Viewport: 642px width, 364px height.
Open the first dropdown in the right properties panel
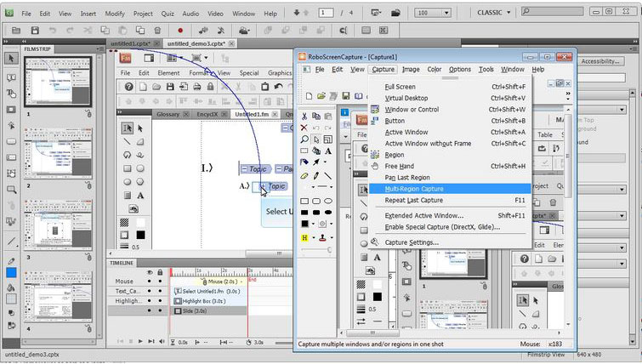622,110
